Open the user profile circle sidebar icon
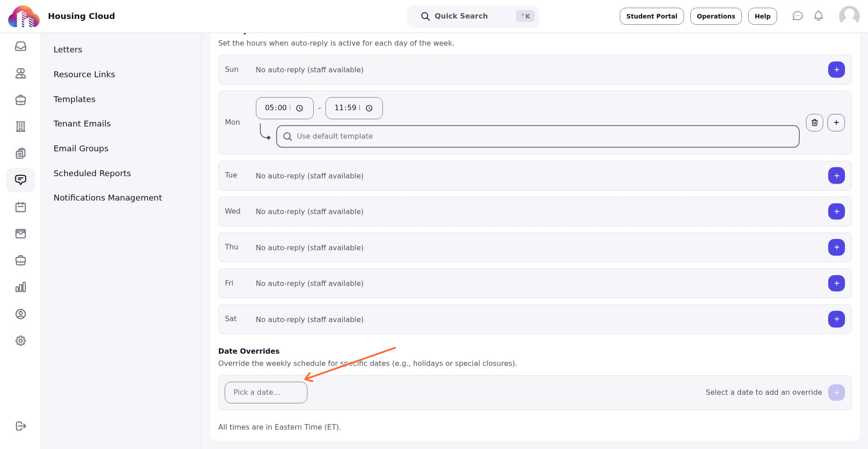The image size is (868, 449). pos(20,314)
